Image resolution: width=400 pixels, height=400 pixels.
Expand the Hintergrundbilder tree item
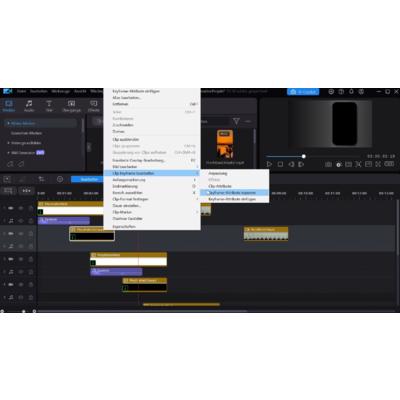pos(9,143)
